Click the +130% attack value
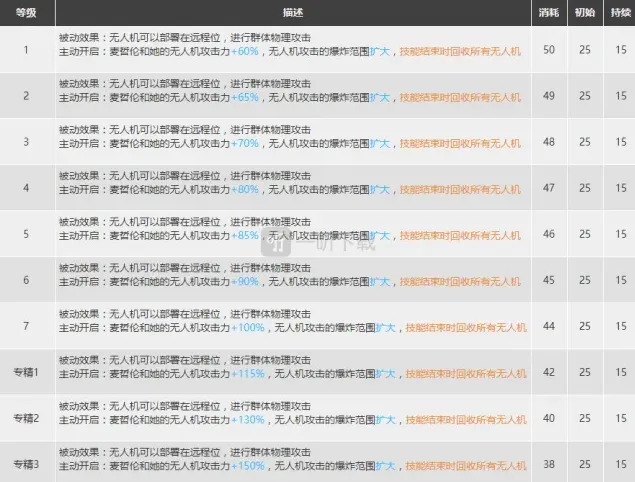The width and height of the screenshot is (635, 482). click(x=247, y=420)
